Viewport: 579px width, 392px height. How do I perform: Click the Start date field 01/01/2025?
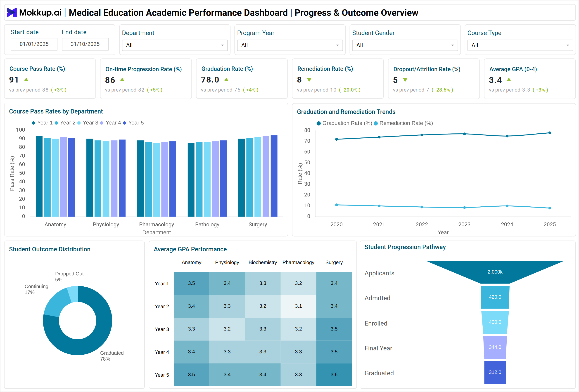tap(34, 44)
